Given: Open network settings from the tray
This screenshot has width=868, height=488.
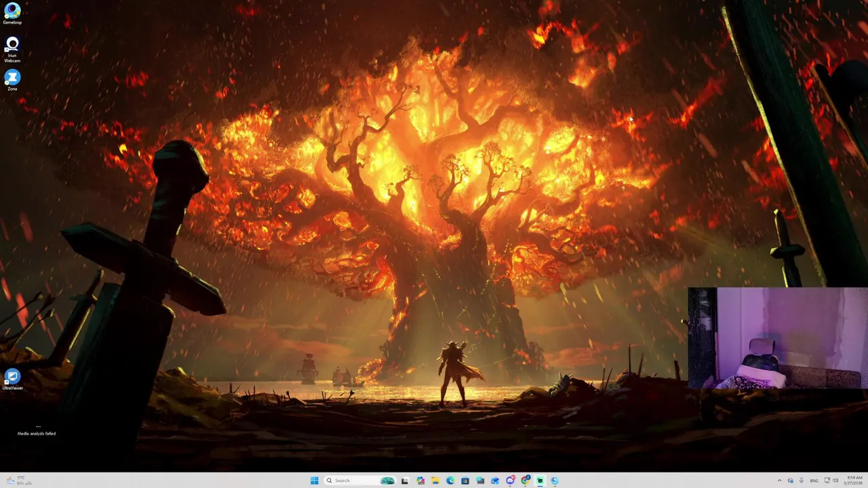Looking at the screenshot, I should [827, 481].
